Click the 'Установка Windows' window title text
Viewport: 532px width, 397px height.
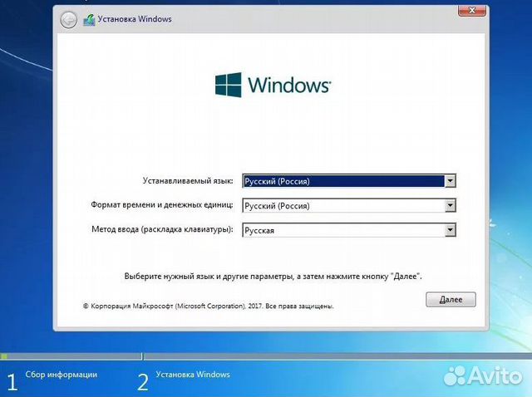(135, 19)
